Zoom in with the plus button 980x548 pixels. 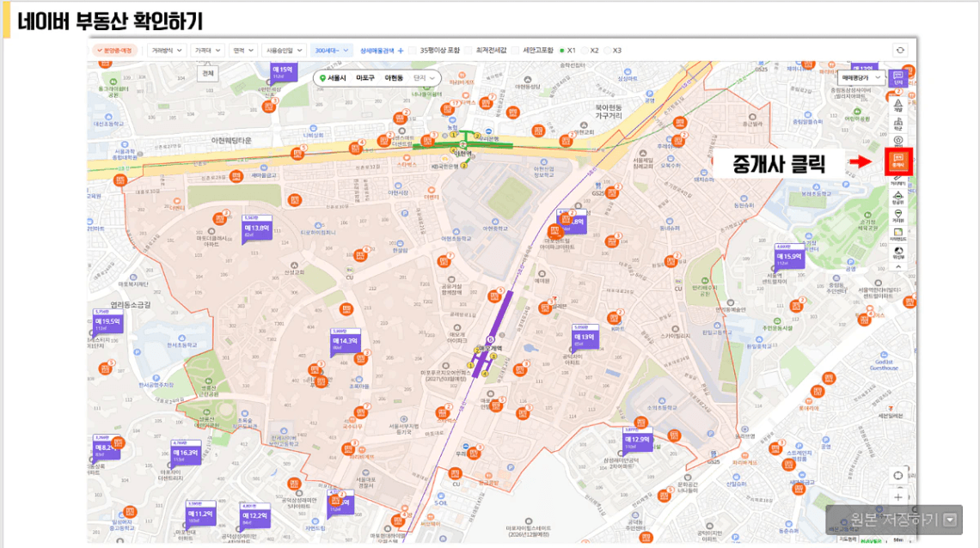tap(898, 497)
